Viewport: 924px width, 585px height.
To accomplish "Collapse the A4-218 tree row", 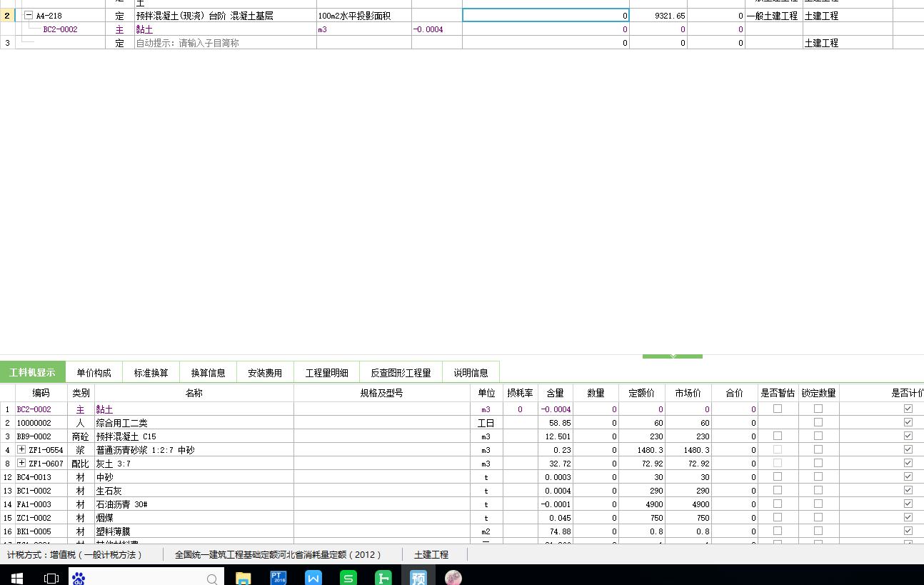I will 29,15.
